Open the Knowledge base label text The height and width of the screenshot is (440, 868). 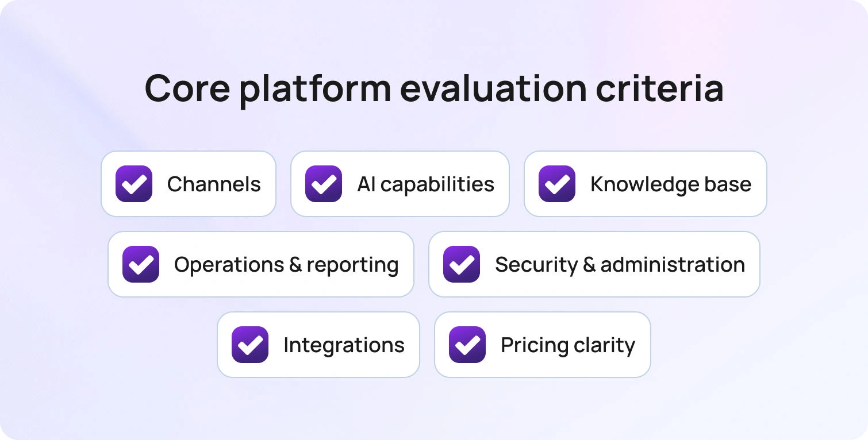[x=671, y=184]
